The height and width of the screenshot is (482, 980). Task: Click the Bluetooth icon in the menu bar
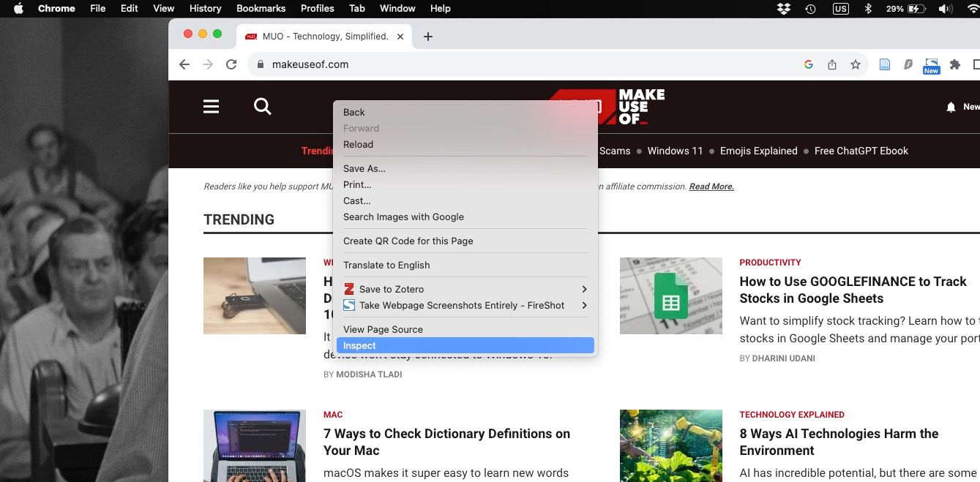tap(867, 8)
